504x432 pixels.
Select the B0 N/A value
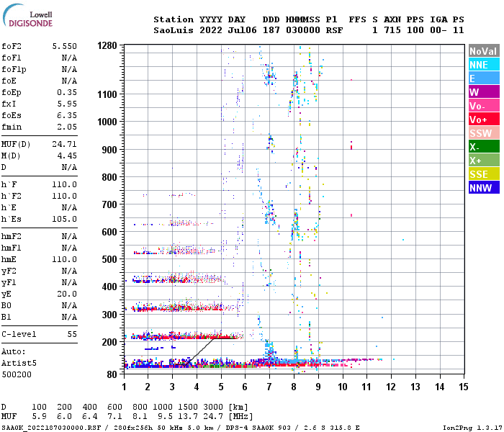pyautogui.click(x=69, y=306)
